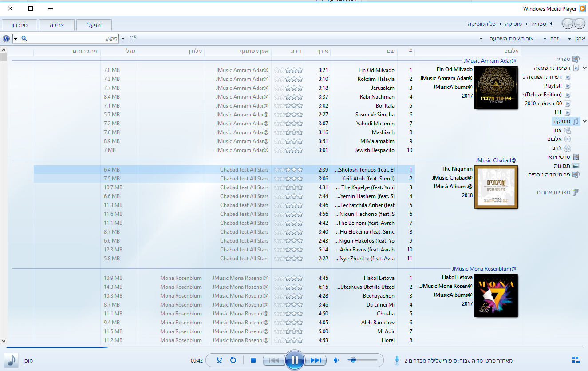Sort by the אמן משתתף column header
Image resolution: width=588 pixels, height=371 pixels.
tap(238, 51)
